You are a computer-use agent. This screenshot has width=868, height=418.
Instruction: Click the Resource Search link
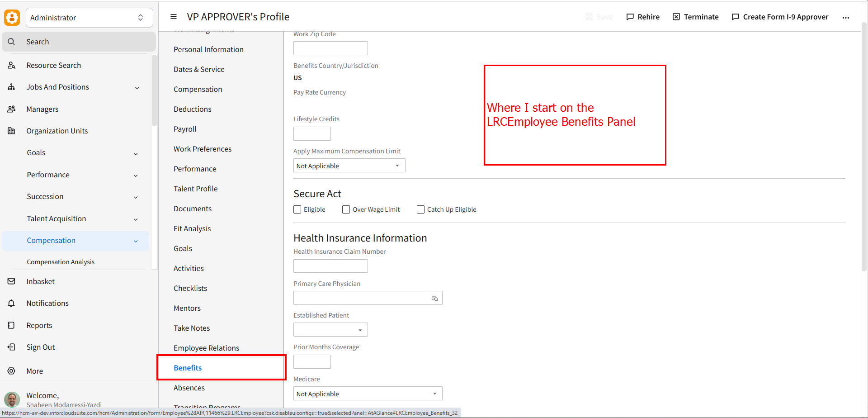[x=54, y=65]
